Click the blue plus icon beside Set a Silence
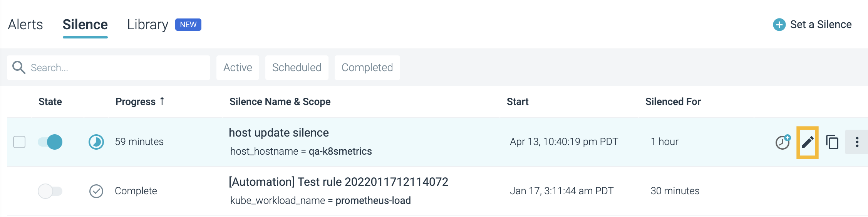The image size is (868, 217). click(779, 25)
